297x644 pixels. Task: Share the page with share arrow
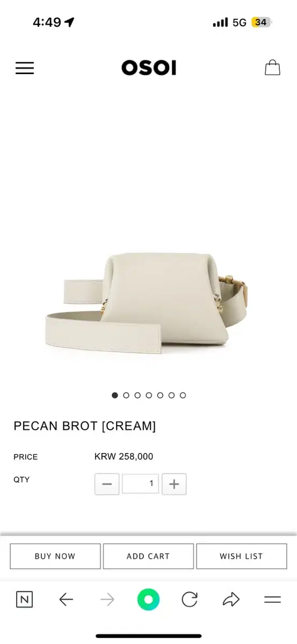coord(231,599)
